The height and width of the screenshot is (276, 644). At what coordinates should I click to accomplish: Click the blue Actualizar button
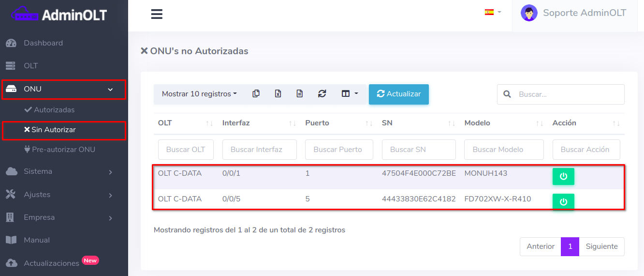(x=398, y=94)
